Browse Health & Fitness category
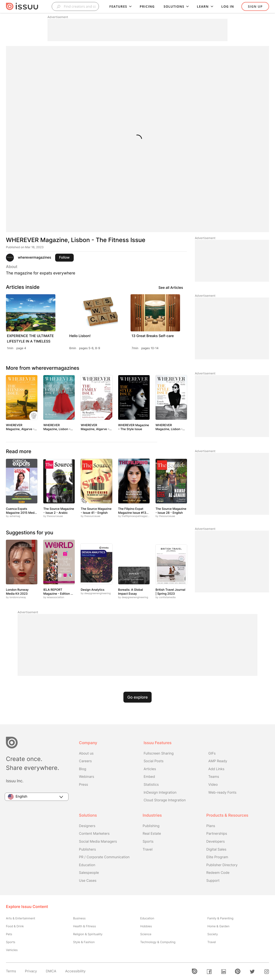This screenshot has width=275, height=980. (84, 926)
